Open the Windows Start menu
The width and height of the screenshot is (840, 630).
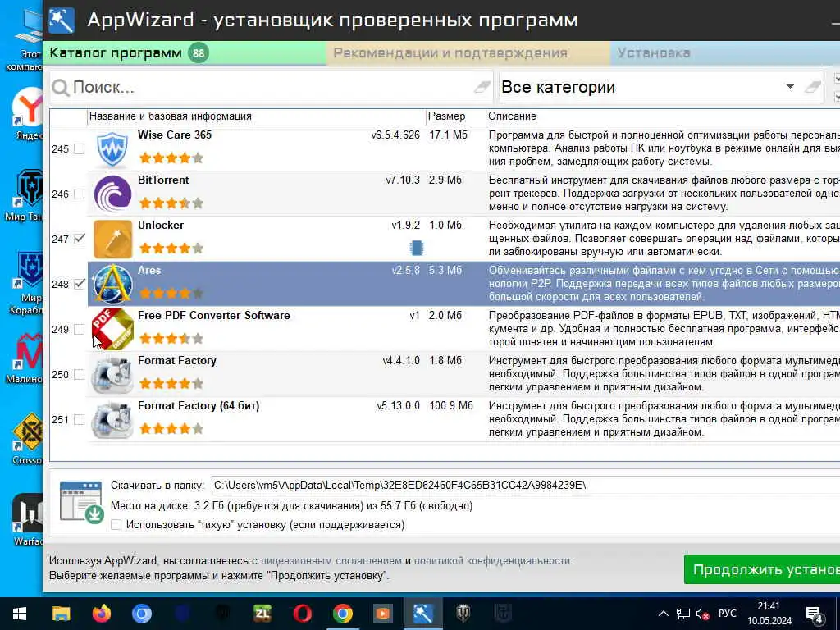pos(21,614)
